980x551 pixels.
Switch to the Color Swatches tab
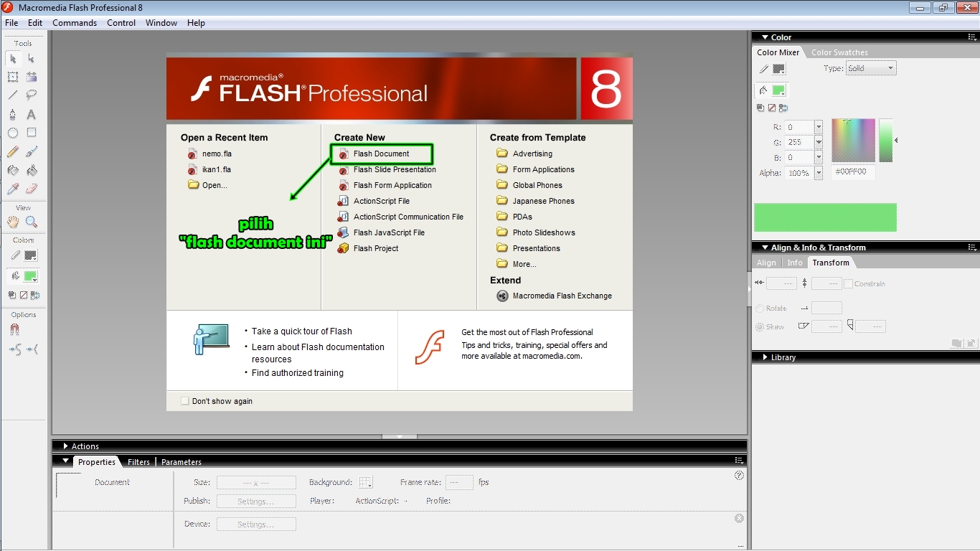click(839, 52)
